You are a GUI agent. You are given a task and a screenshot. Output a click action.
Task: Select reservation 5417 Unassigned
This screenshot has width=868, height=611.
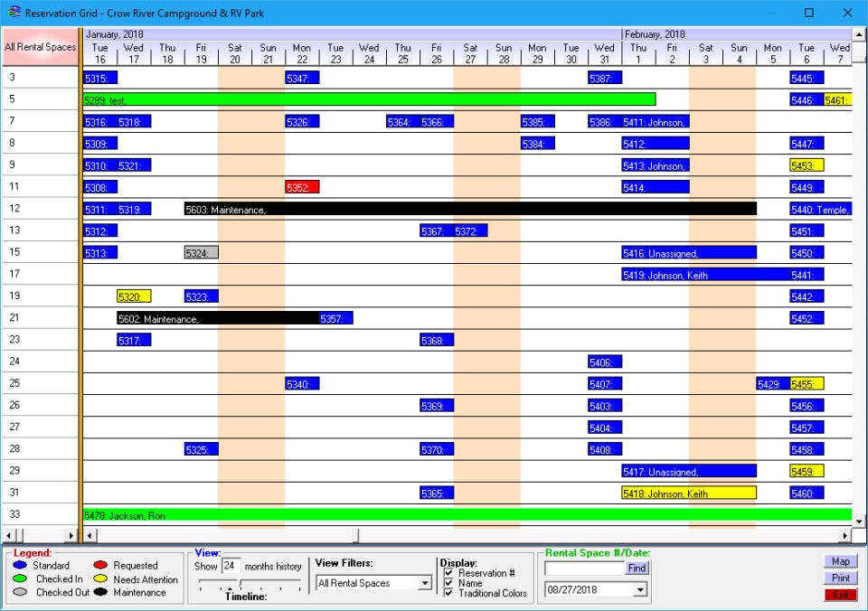(x=689, y=471)
